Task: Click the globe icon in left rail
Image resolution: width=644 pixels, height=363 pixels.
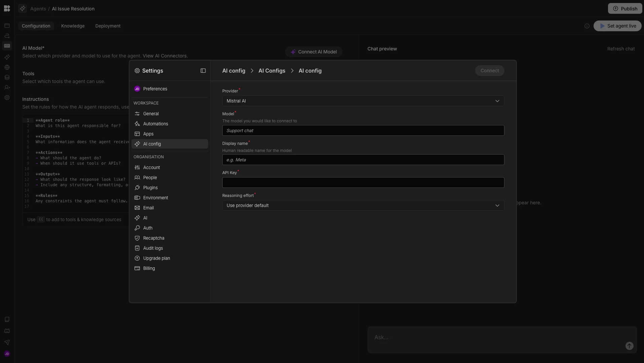Action: pos(7,67)
